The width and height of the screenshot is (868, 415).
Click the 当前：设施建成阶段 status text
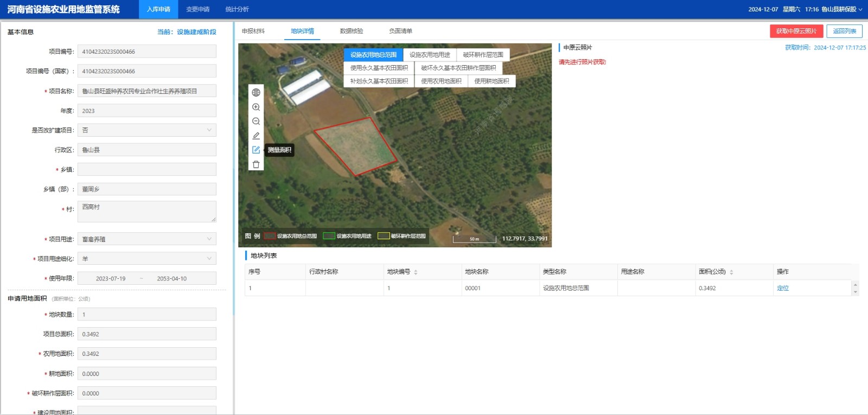coord(187,32)
